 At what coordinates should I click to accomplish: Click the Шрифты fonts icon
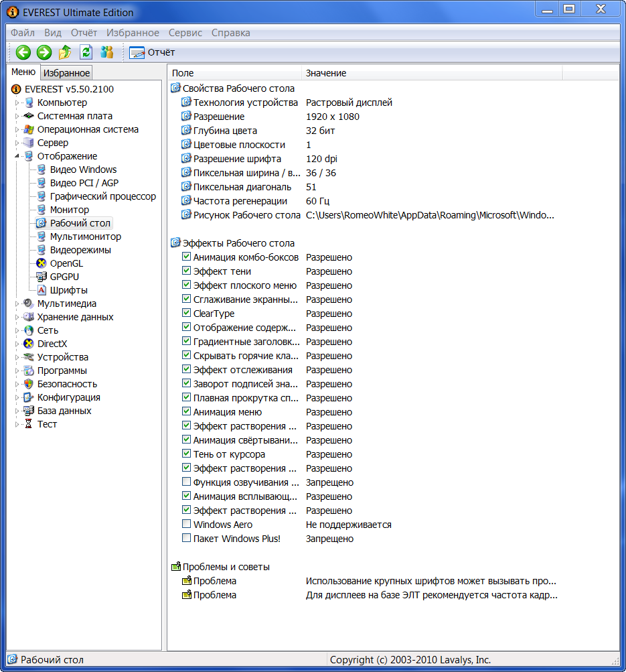(x=42, y=290)
